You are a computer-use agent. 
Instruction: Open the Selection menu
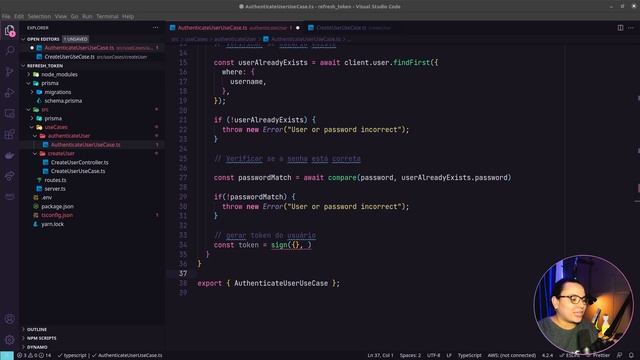pos(39,16)
